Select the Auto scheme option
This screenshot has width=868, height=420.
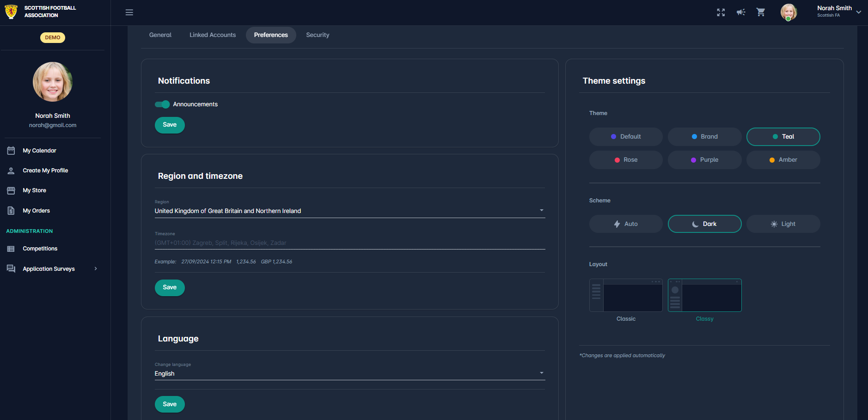[x=626, y=224]
